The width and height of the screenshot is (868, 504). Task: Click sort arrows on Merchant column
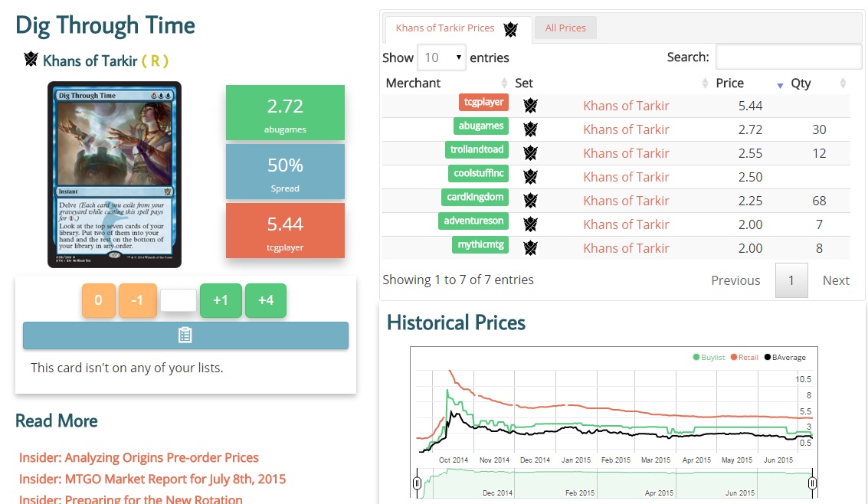(504, 83)
